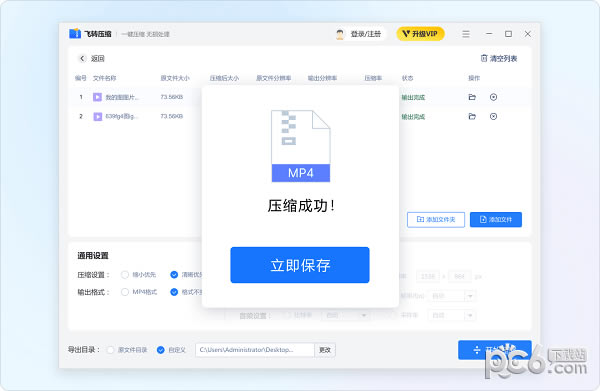Open output folder for file row 1
The width and height of the screenshot is (600, 391).
coord(472,97)
